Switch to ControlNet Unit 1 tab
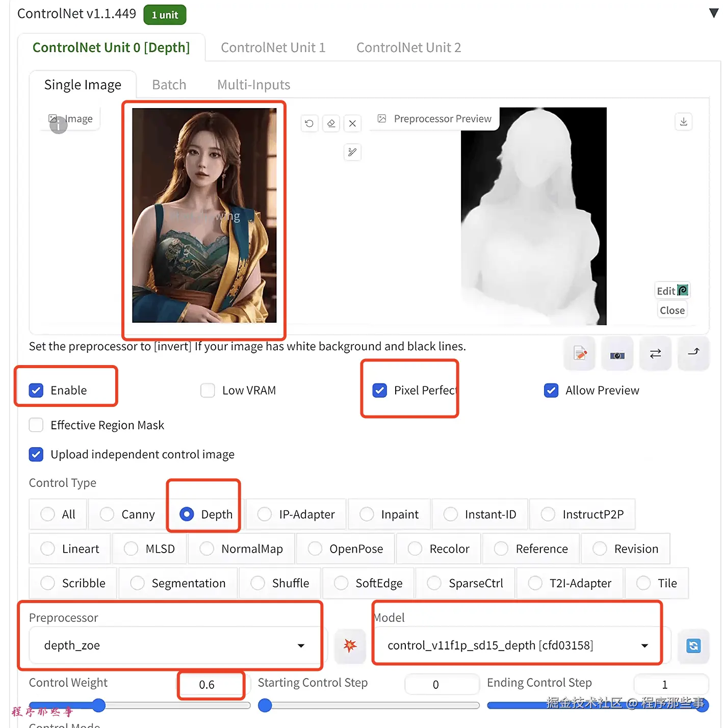The image size is (723, 728). pos(273,47)
